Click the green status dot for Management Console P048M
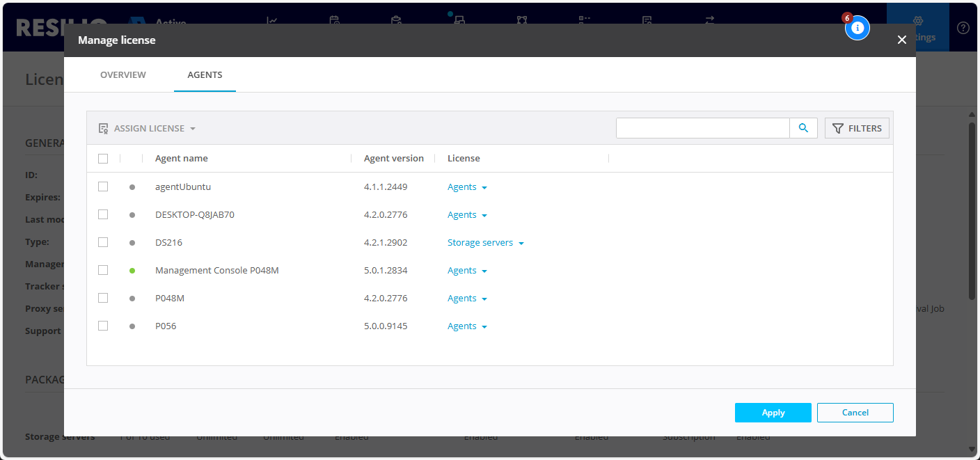 [132, 271]
